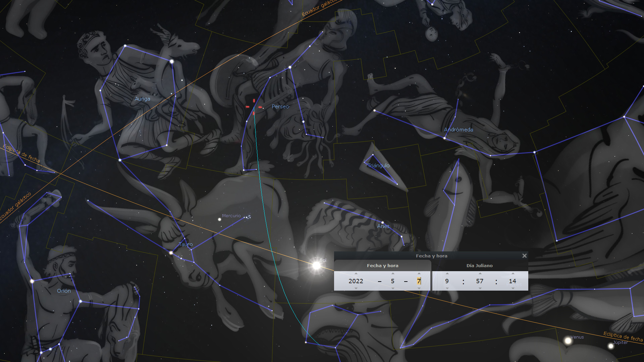Switch to the Día Juliano tab
644x362 pixels.
480,265
